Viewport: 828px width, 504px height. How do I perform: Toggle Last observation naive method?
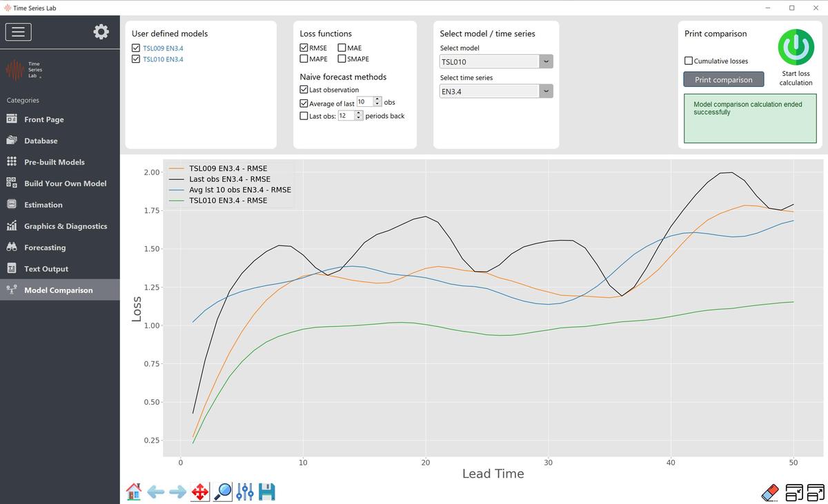(x=304, y=90)
